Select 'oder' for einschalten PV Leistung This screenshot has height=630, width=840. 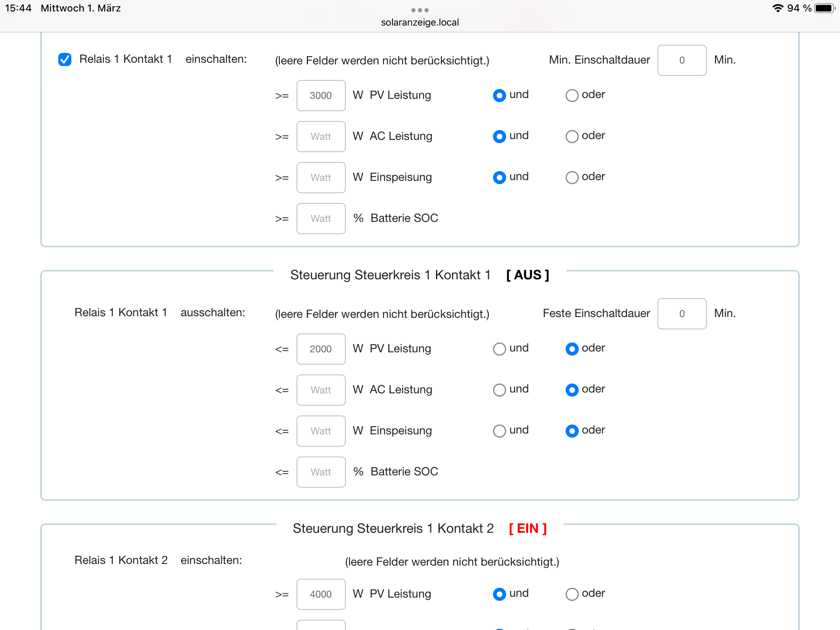[x=572, y=96]
